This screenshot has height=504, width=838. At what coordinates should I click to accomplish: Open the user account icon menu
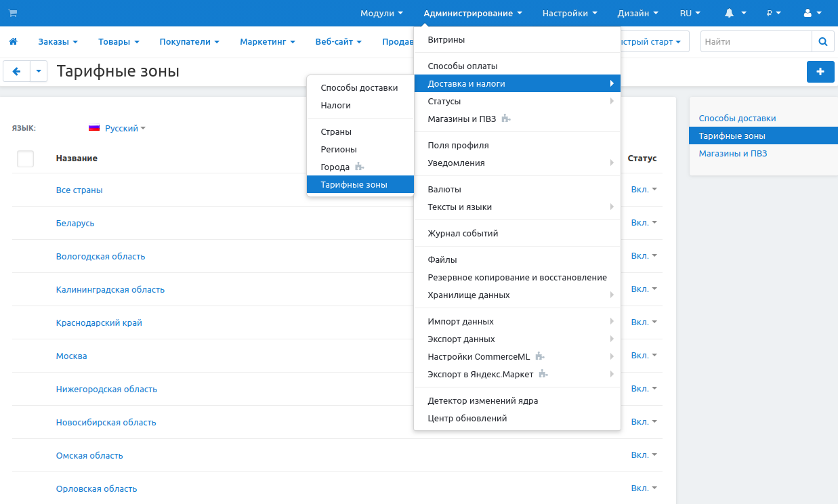pos(812,13)
